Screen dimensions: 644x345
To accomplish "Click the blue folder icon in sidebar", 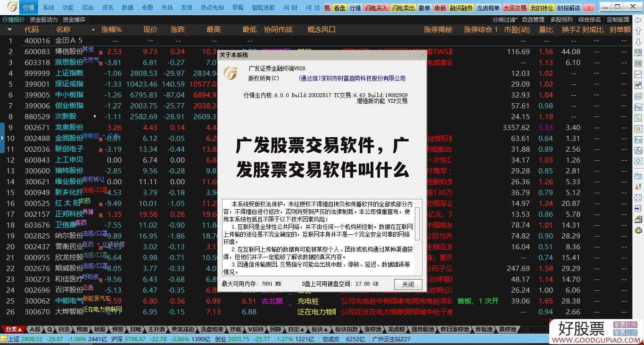I will pyautogui.click(x=638, y=176).
